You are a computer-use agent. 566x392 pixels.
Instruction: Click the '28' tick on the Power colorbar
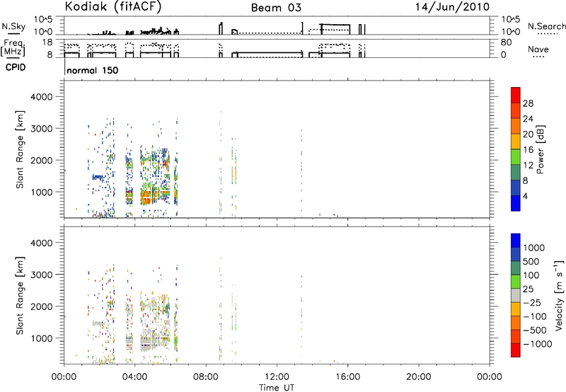[x=528, y=103]
